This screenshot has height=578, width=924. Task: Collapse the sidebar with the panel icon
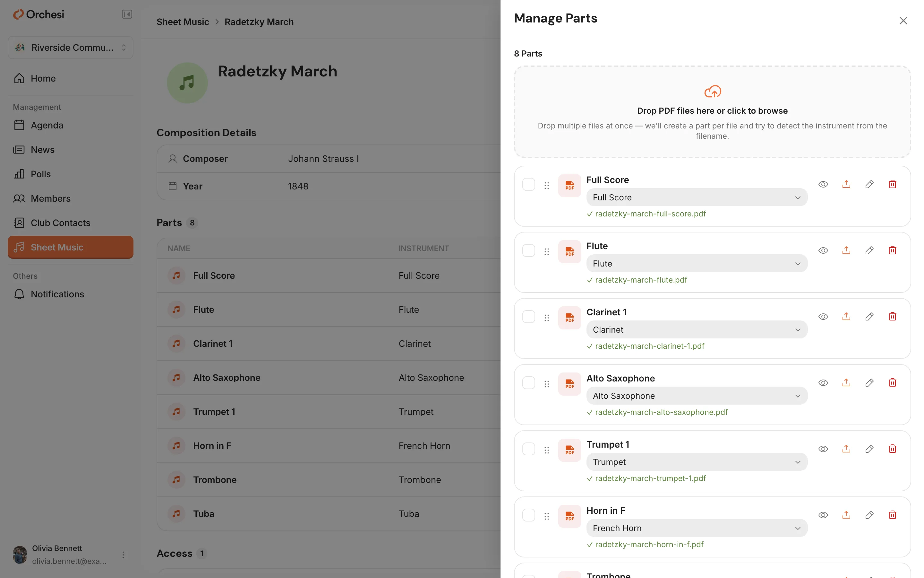click(127, 14)
